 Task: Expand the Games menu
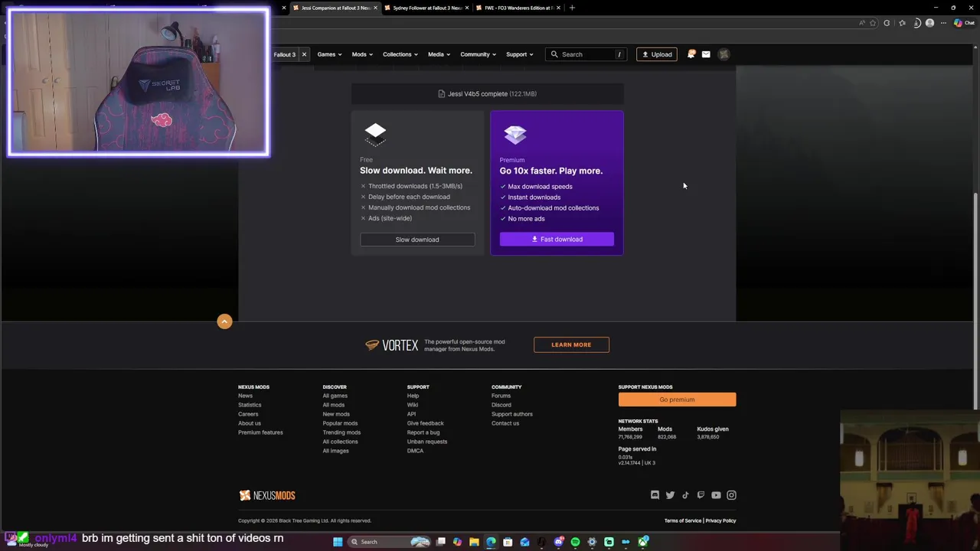(329, 54)
